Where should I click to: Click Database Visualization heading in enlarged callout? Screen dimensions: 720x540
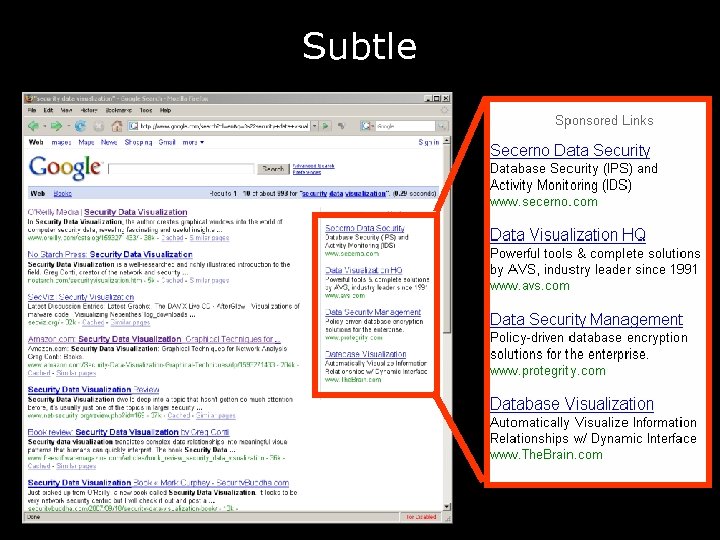(x=572, y=404)
